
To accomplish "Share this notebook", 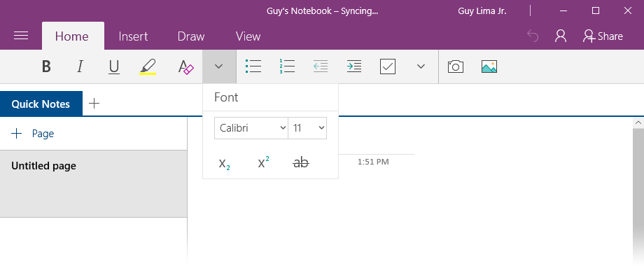I will pyautogui.click(x=603, y=36).
